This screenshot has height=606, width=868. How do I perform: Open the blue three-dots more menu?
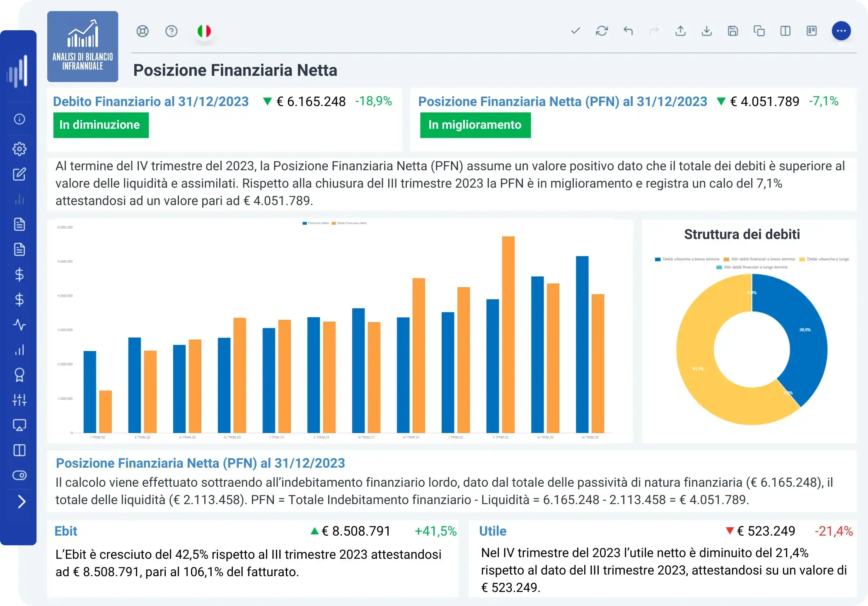pos(841,31)
